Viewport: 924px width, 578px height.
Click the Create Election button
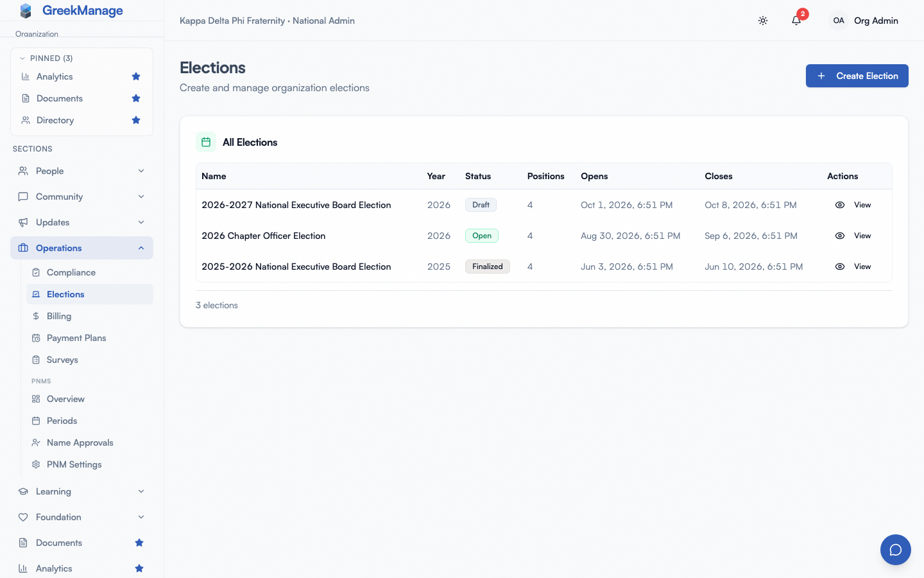tap(857, 76)
